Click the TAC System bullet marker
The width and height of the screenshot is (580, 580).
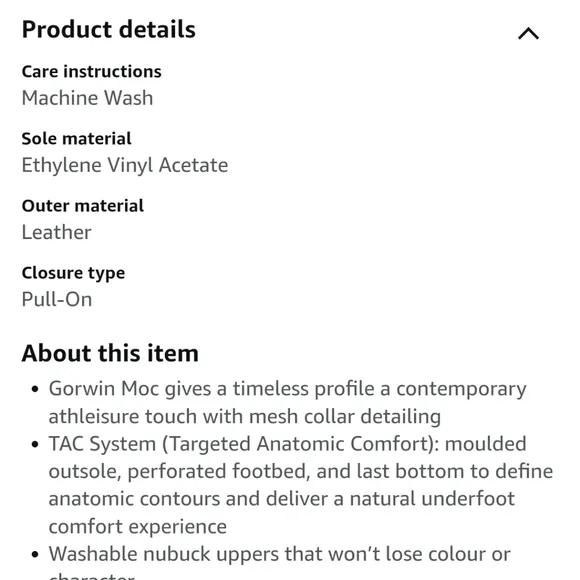coord(35,444)
